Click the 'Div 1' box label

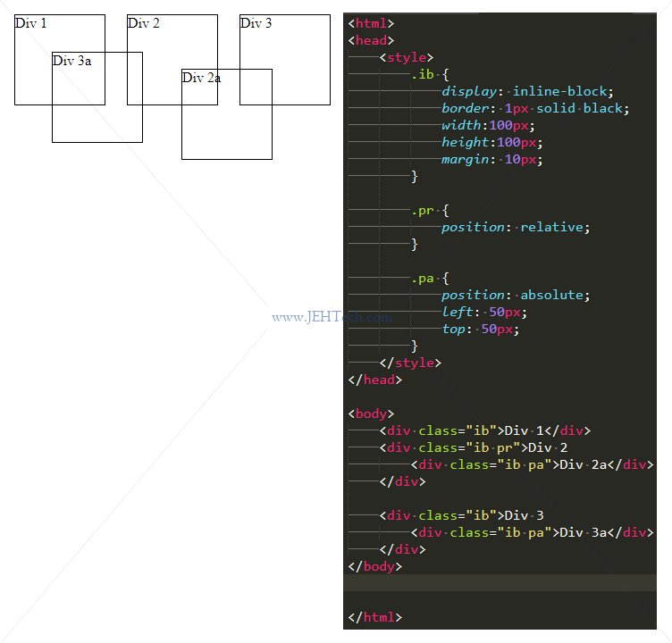(x=30, y=23)
